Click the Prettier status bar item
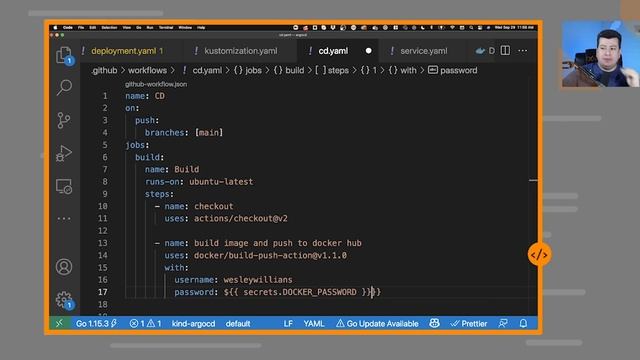This screenshot has width=640, height=360. click(x=469, y=324)
